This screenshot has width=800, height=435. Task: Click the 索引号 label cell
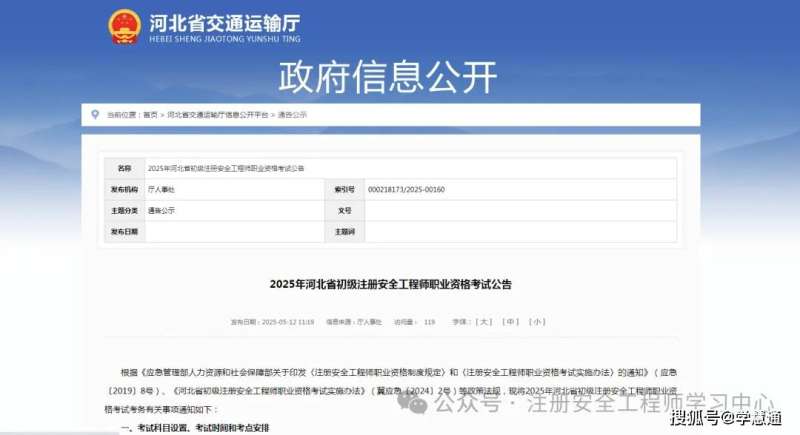coord(344,189)
